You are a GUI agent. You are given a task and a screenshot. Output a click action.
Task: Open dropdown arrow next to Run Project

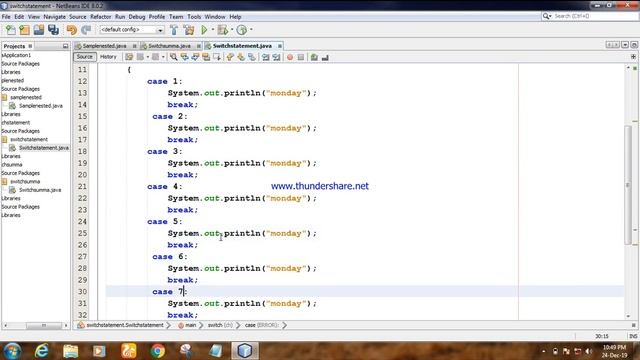click(x=213, y=29)
